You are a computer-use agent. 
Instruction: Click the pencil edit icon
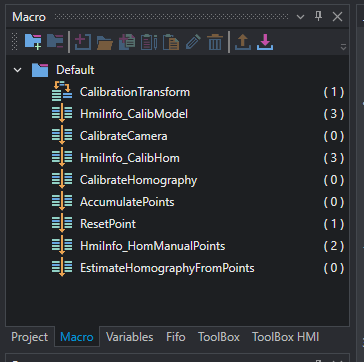pos(193,42)
